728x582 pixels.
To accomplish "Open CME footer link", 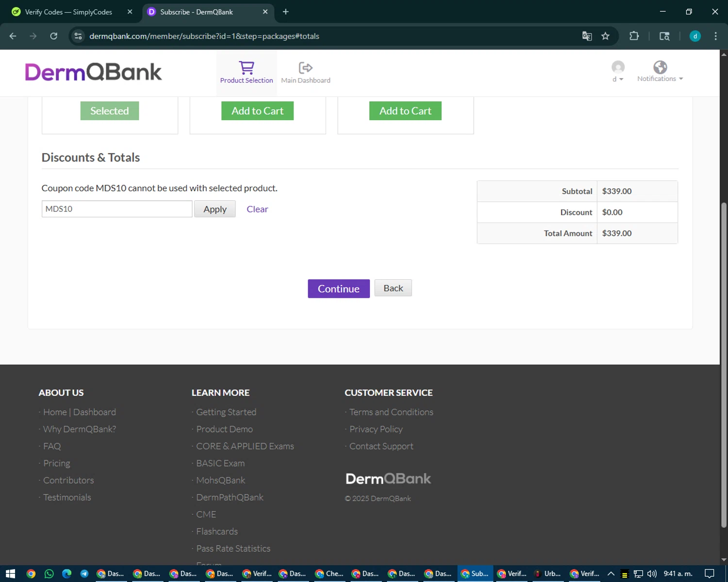I will coord(206,514).
